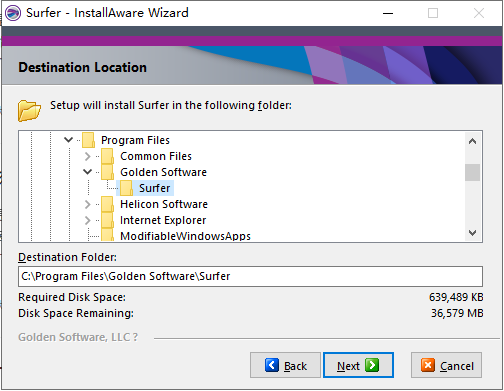The width and height of the screenshot is (504, 391).
Task: Click the orange X icon on Cancel
Action: click(x=428, y=365)
